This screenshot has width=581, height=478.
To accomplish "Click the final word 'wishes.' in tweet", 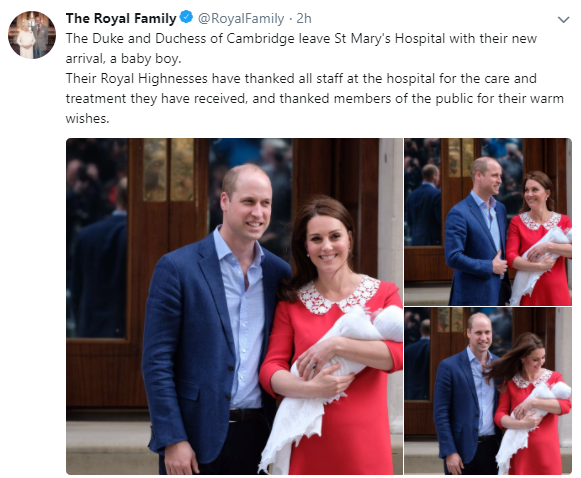I will (87, 119).
